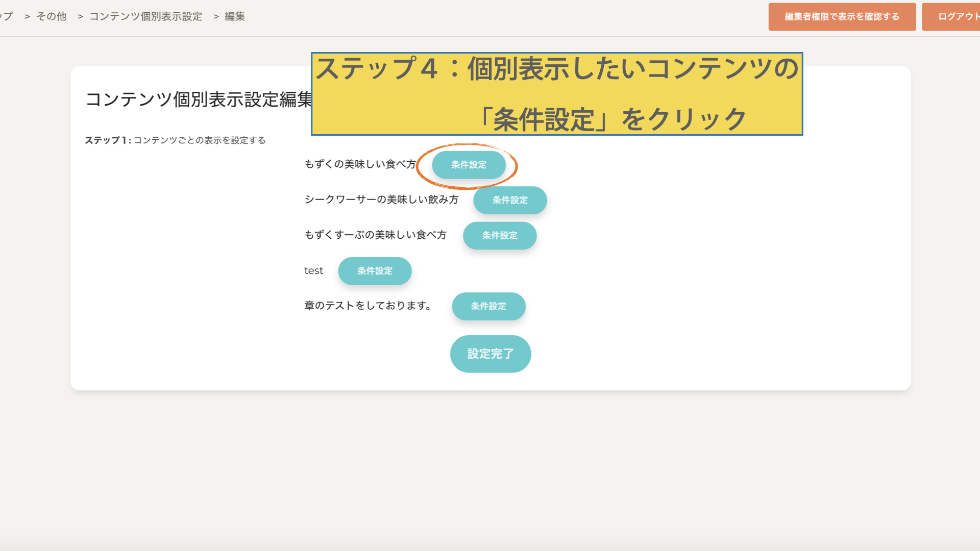Click the シークワーサーの美味しい飲み方 label
This screenshot has width=980, height=551.
coord(381,199)
